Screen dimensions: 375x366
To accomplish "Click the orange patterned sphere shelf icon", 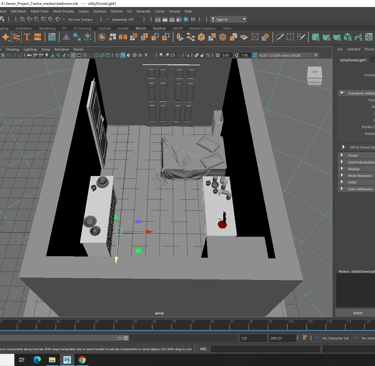I will (x=223, y=37).
